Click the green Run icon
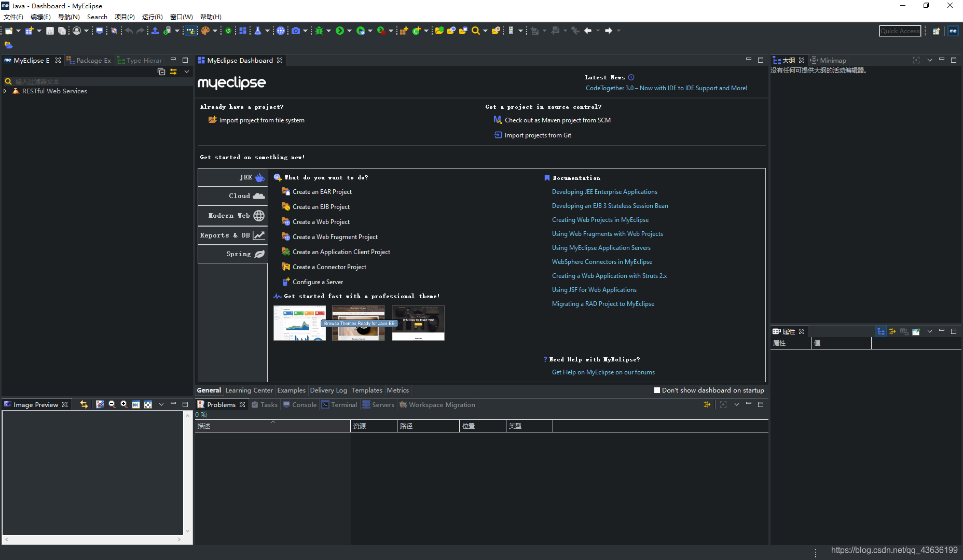 340,31
